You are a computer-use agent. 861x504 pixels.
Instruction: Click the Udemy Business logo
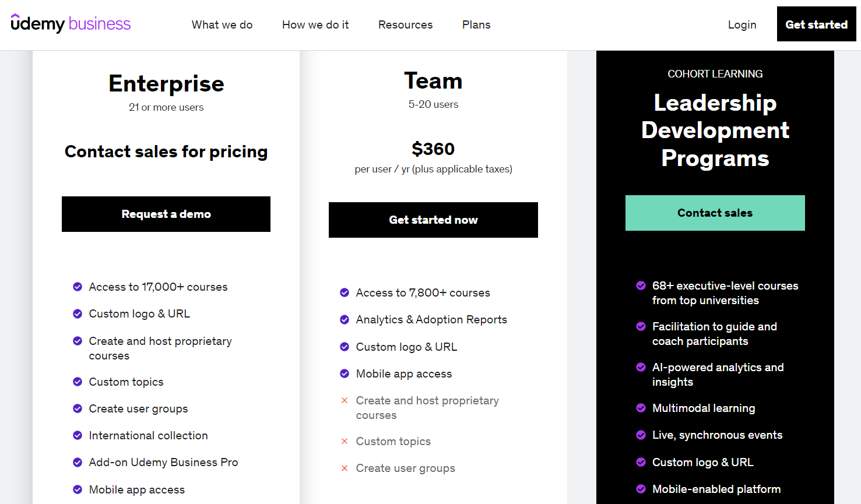coord(71,24)
